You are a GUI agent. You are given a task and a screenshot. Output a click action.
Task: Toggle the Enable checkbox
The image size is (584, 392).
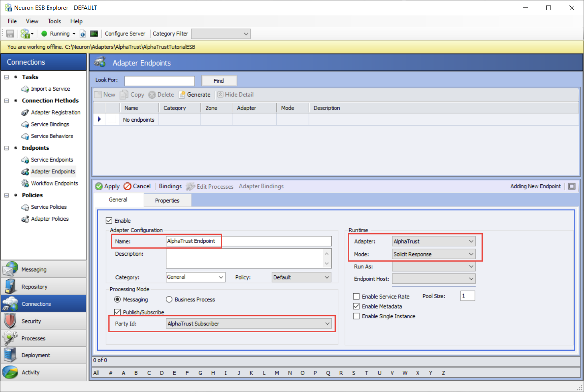click(x=109, y=221)
